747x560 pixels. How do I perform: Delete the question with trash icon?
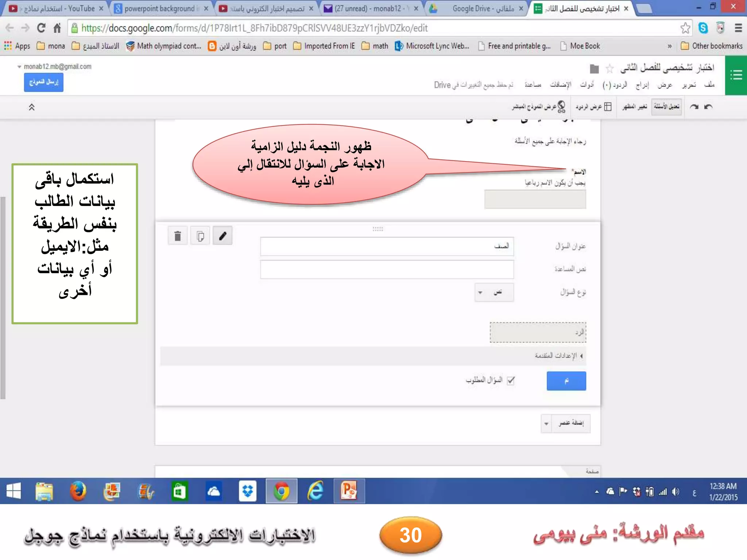click(x=178, y=236)
